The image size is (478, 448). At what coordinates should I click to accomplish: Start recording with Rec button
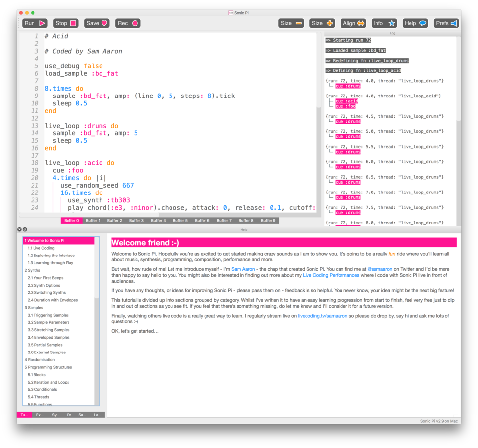[128, 23]
